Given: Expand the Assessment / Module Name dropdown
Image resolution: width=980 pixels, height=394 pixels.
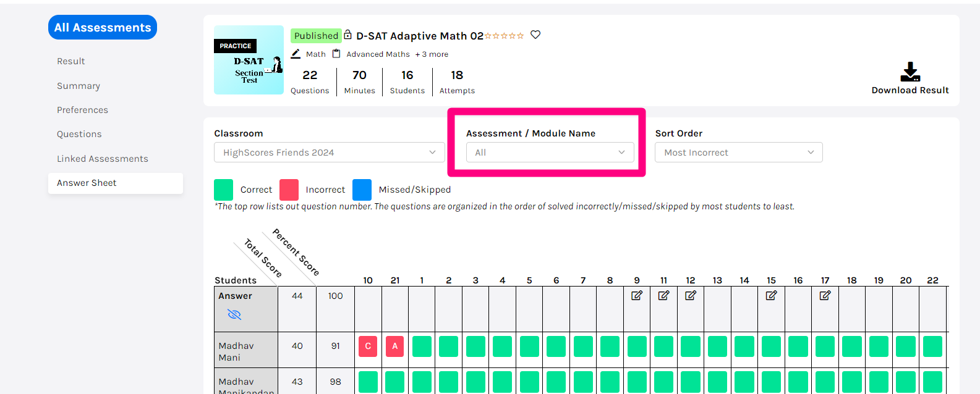Looking at the screenshot, I should [550, 153].
